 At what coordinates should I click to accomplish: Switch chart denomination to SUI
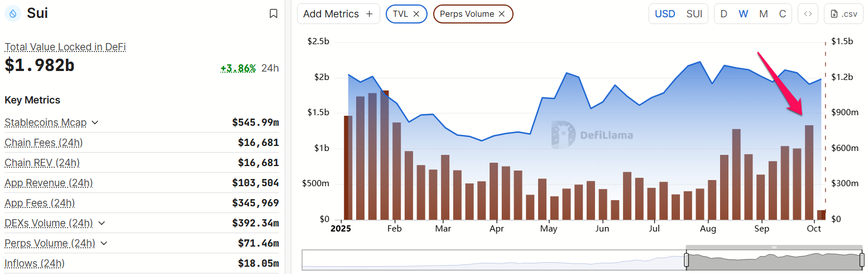coord(694,14)
